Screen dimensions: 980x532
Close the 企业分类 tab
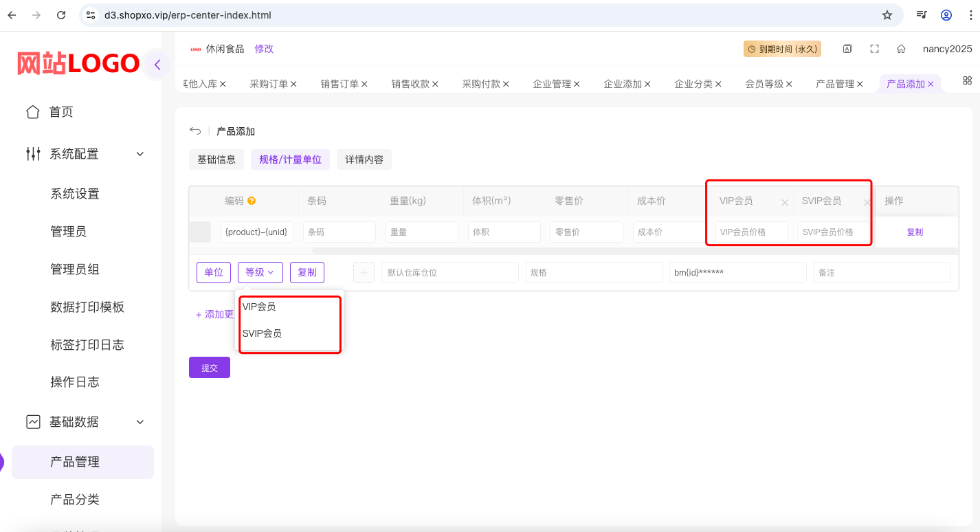(x=718, y=84)
